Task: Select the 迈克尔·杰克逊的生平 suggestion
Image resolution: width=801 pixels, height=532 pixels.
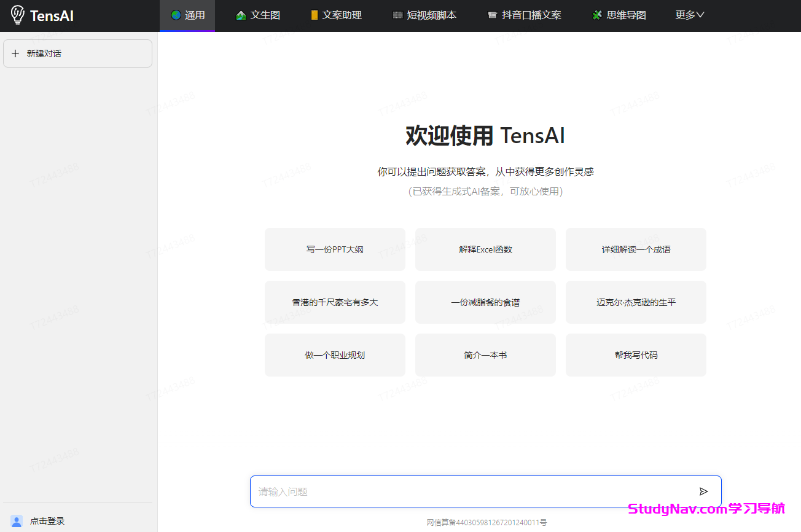Action: point(636,302)
